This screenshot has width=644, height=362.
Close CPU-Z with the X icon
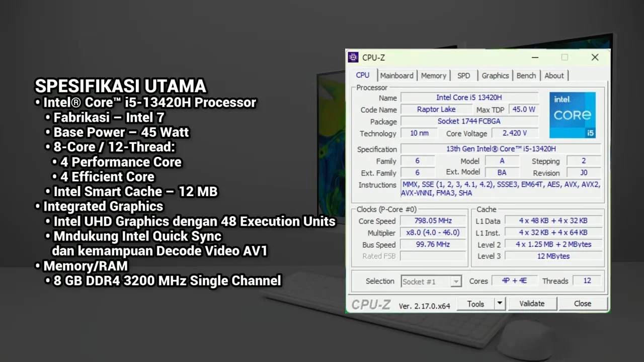point(595,57)
